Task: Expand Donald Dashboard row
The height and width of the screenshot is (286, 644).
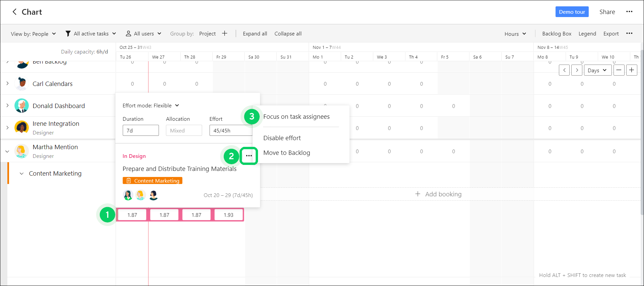Action: (7, 105)
